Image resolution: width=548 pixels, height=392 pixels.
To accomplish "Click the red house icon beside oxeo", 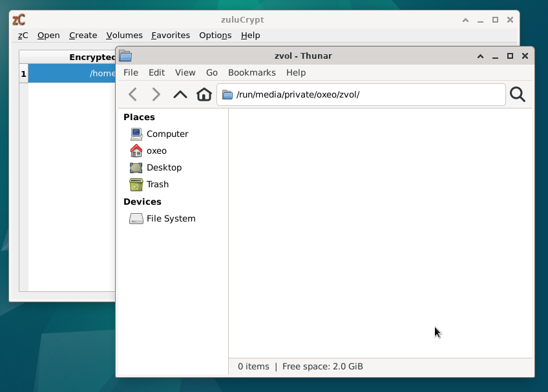I will (x=136, y=150).
